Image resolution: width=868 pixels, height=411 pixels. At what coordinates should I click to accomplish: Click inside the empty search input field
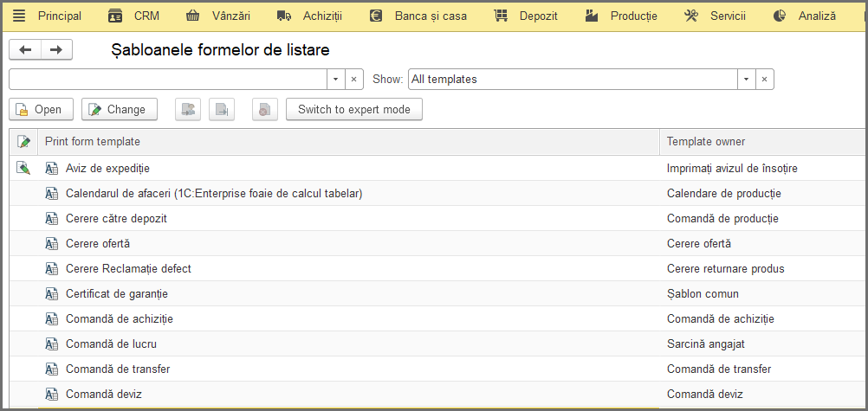168,79
